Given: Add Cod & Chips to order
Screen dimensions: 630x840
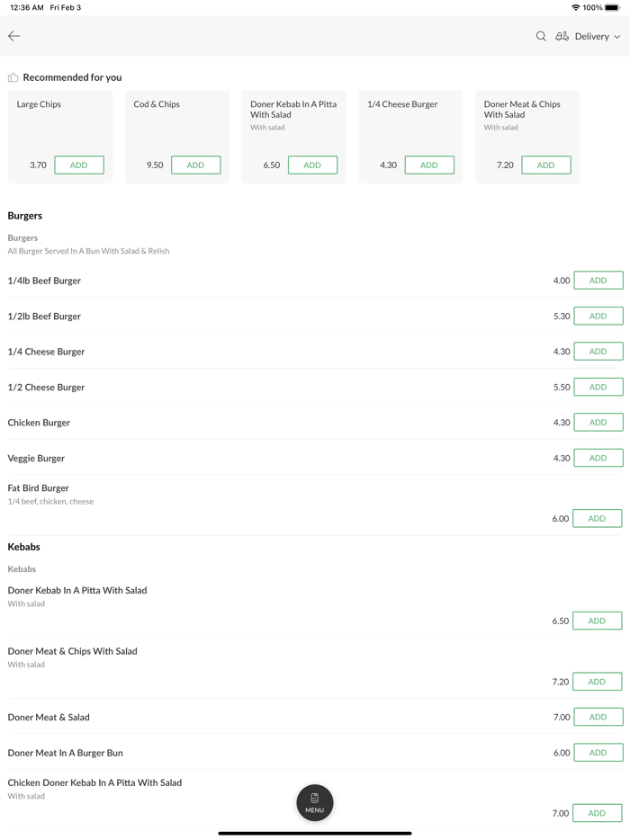Looking at the screenshot, I should (x=195, y=165).
